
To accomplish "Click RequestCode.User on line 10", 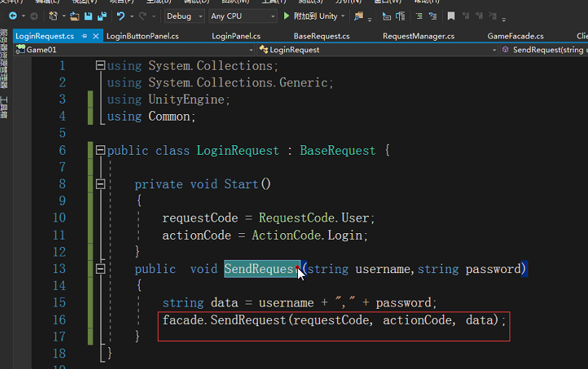I will click(314, 218).
